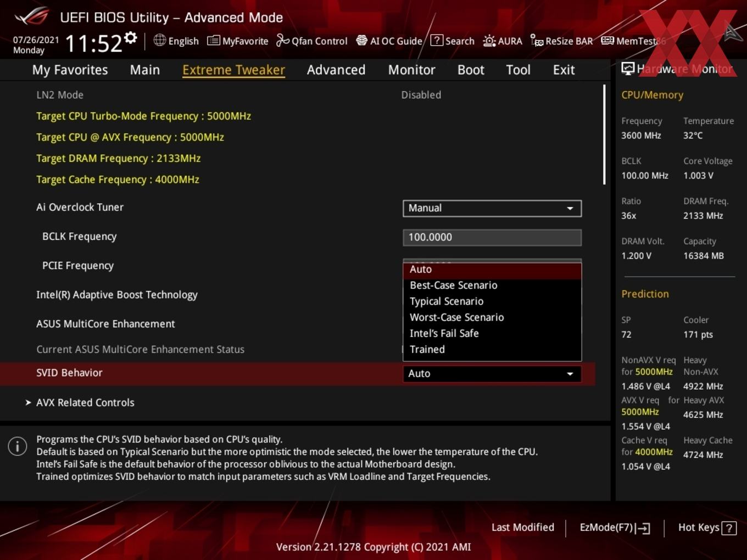The image size is (747, 560).
Task: Click the 11:52 clock display
Action: pos(93,43)
